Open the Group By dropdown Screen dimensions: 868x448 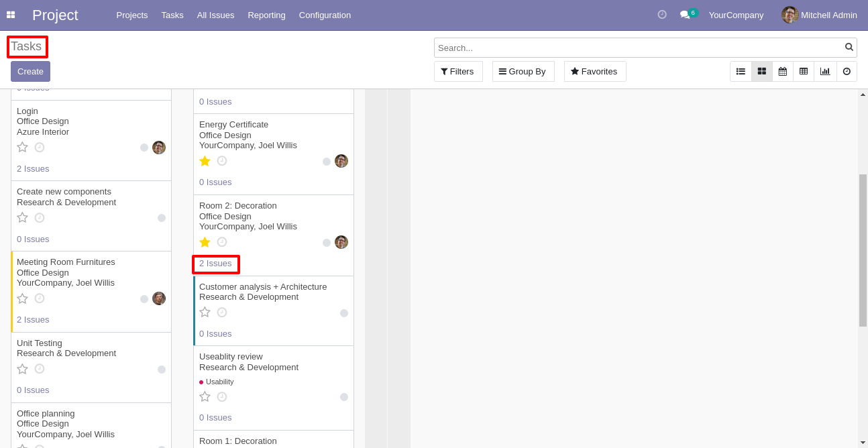[x=523, y=71]
